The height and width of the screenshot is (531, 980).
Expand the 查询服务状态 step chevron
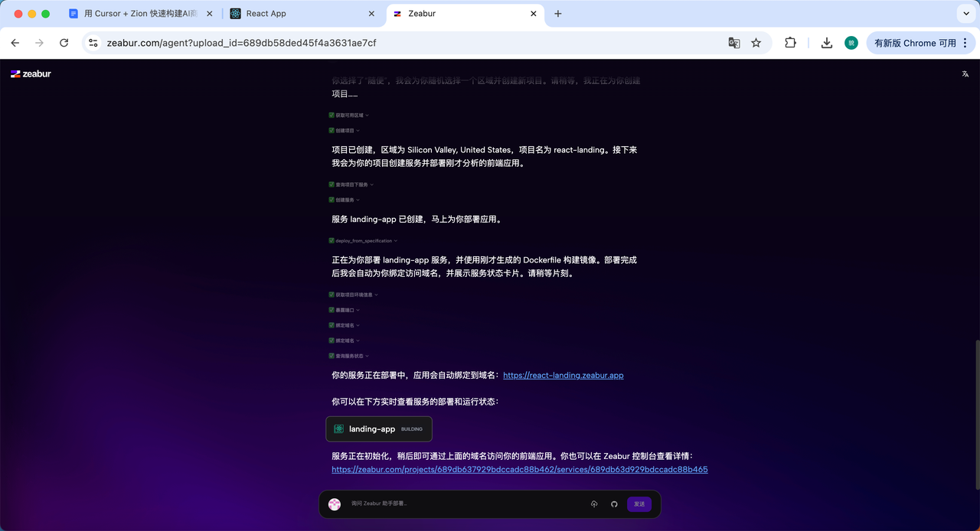point(367,356)
